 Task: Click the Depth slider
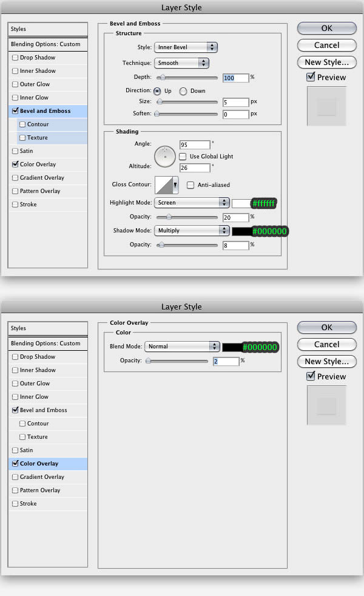[x=187, y=78]
